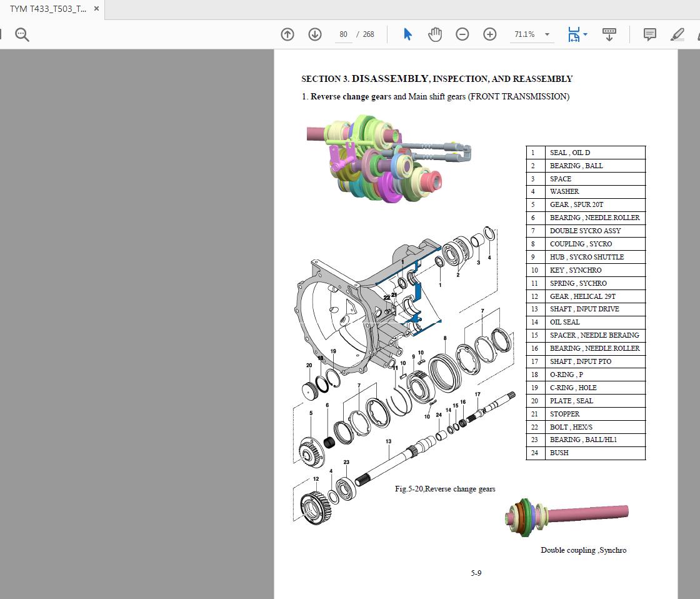Click table row 'SPACER , NEEDLE BERAING'
Image resolution: width=700 pixels, height=599 pixels.
coord(586,336)
